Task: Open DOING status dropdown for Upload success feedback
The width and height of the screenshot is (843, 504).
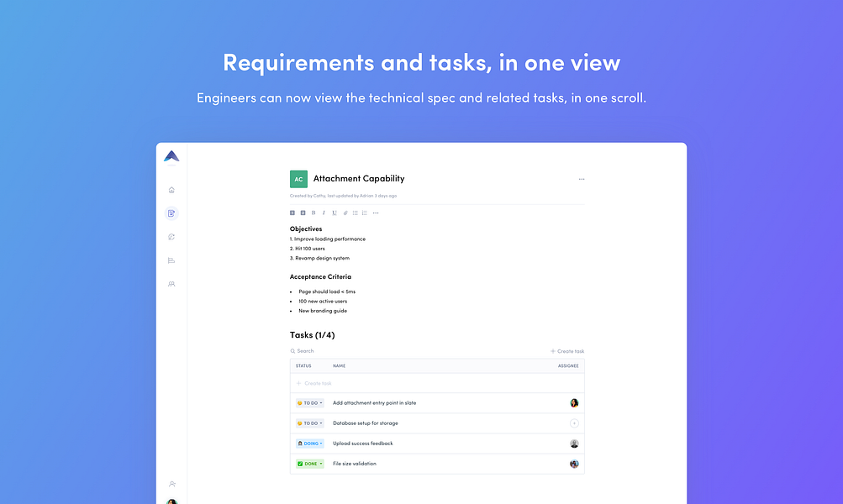Action: (309, 444)
